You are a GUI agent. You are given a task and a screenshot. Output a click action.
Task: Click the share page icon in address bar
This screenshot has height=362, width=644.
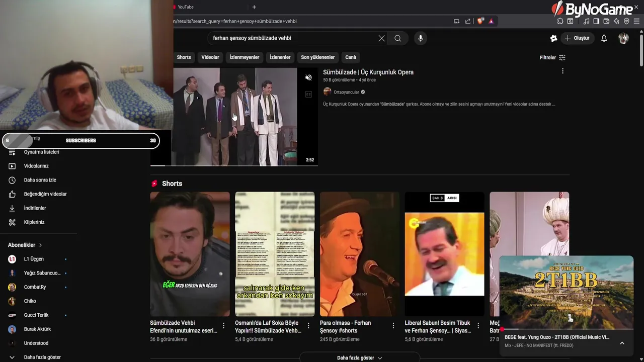468,21
